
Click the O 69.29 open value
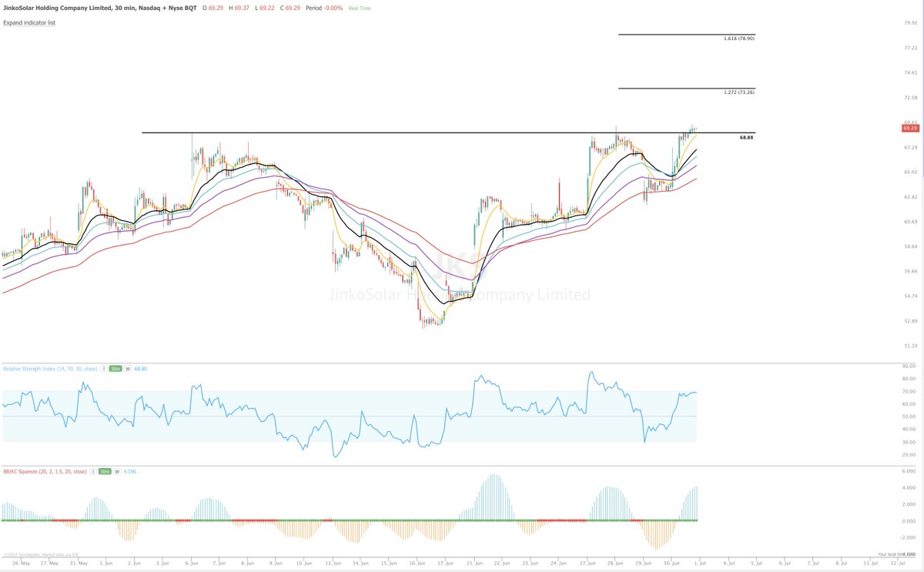pos(213,8)
